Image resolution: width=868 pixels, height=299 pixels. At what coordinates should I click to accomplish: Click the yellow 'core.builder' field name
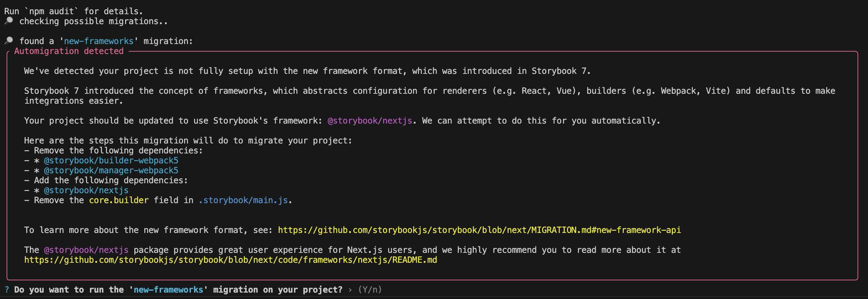(x=119, y=200)
